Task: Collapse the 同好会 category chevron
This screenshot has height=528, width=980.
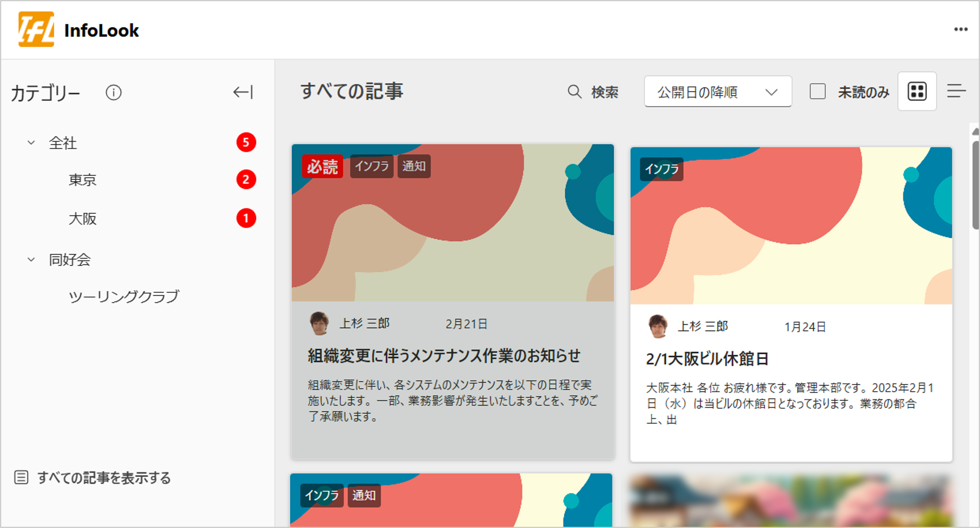Action: (31, 259)
